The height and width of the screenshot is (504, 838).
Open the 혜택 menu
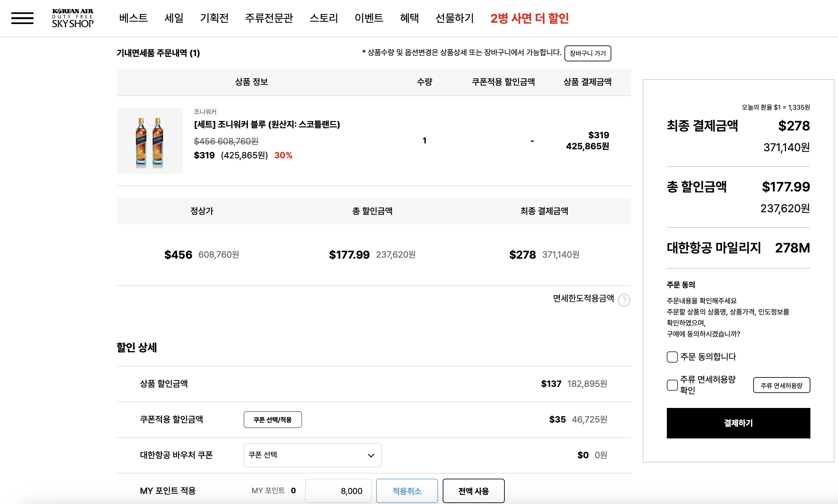click(409, 18)
